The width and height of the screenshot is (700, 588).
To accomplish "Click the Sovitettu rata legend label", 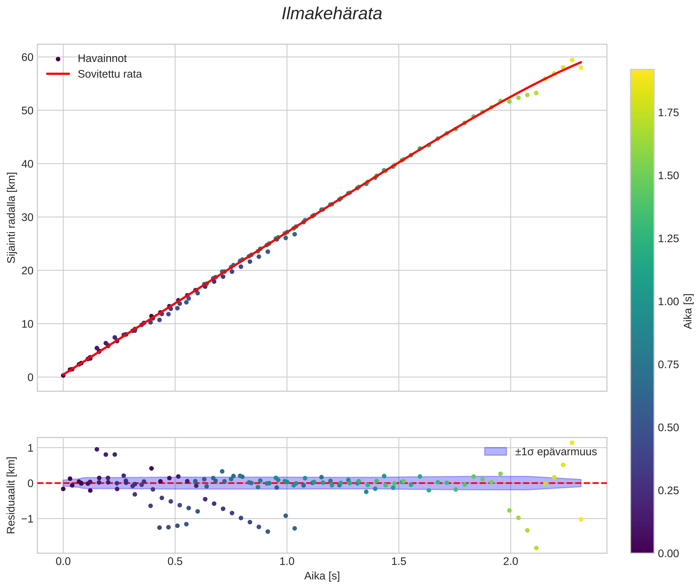I will (x=110, y=74).
